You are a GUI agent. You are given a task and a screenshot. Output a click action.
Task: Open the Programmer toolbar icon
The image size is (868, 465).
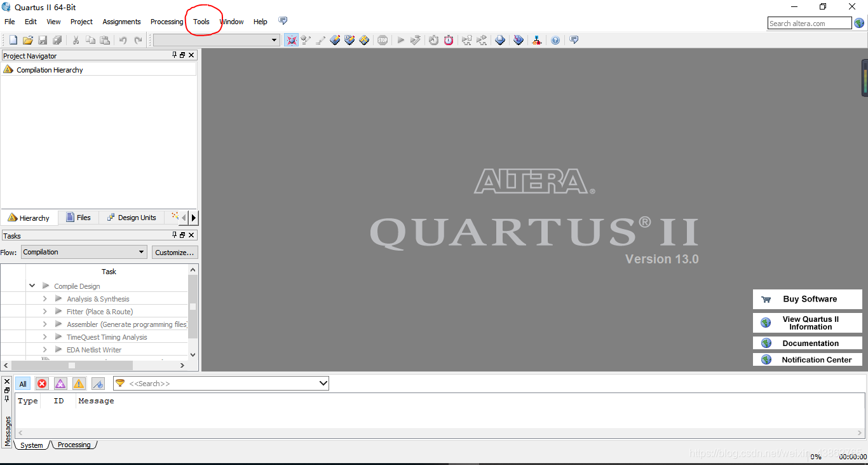[519, 40]
